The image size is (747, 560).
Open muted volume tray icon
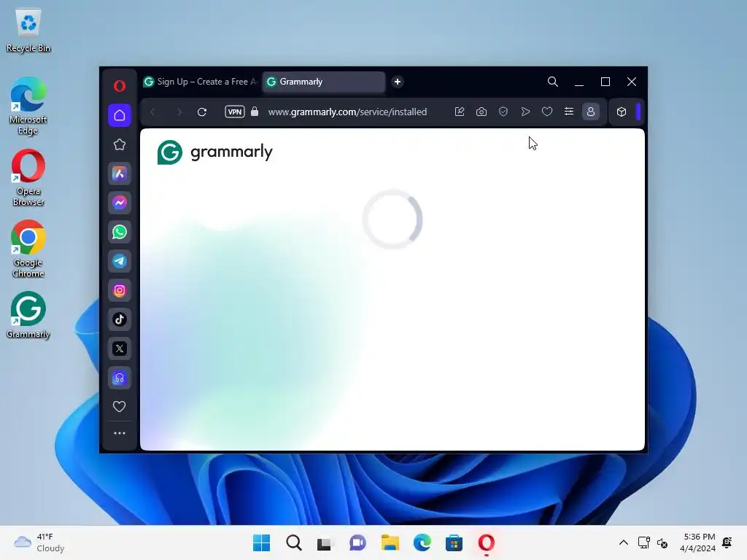pyautogui.click(x=662, y=542)
